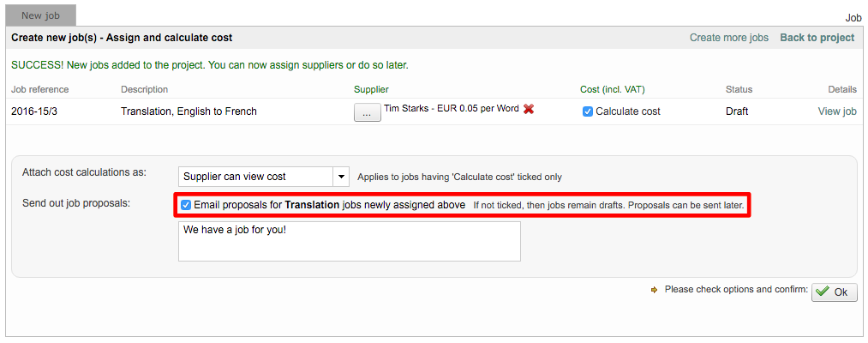Toggle the Email proposals for Translation checkbox

186,205
